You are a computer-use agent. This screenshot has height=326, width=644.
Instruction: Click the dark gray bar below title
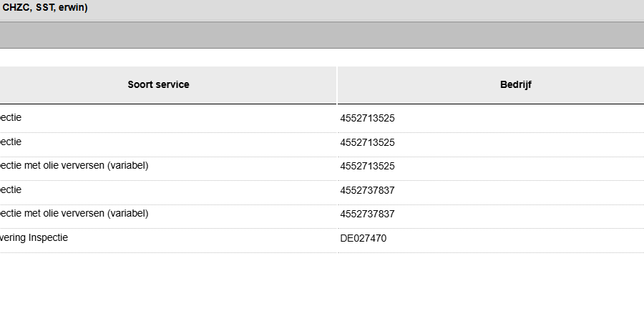pyautogui.click(x=322, y=35)
